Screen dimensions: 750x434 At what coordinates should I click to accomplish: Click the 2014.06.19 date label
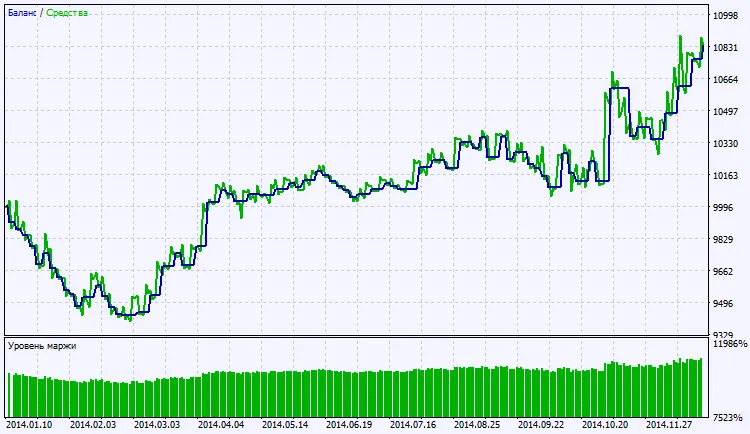(350, 425)
